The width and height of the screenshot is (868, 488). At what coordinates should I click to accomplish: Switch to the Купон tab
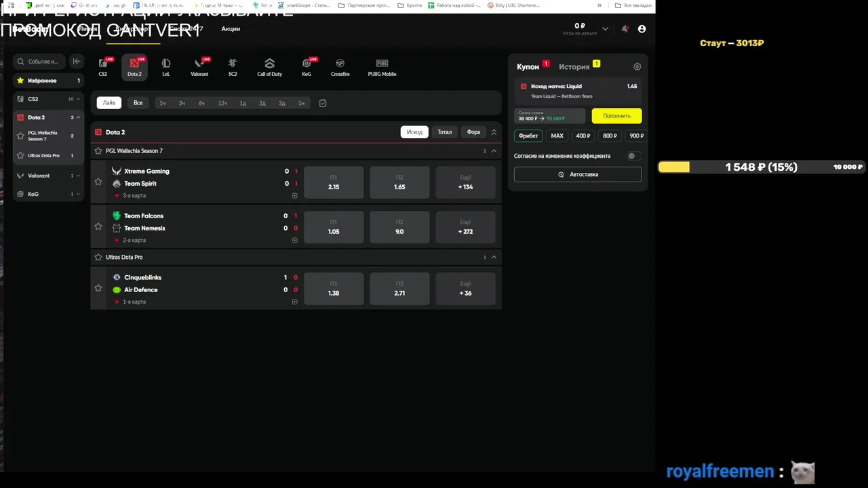click(528, 66)
